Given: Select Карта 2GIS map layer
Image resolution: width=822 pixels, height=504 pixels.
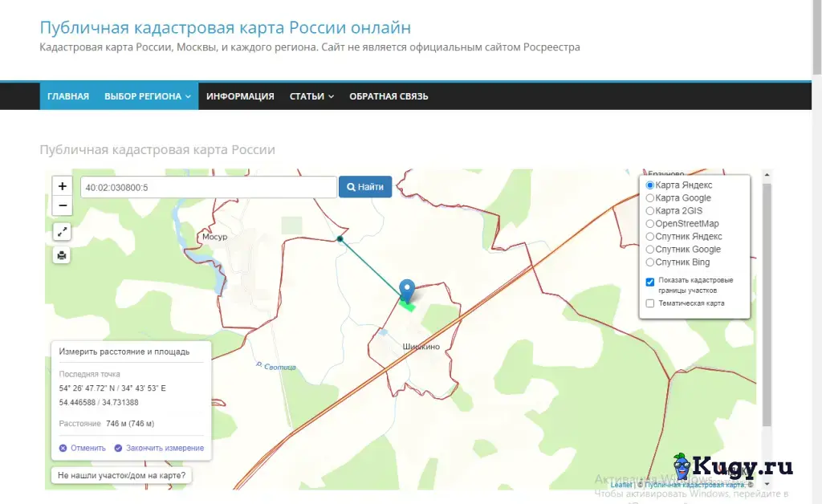Looking at the screenshot, I should pyautogui.click(x=650, y=210).
